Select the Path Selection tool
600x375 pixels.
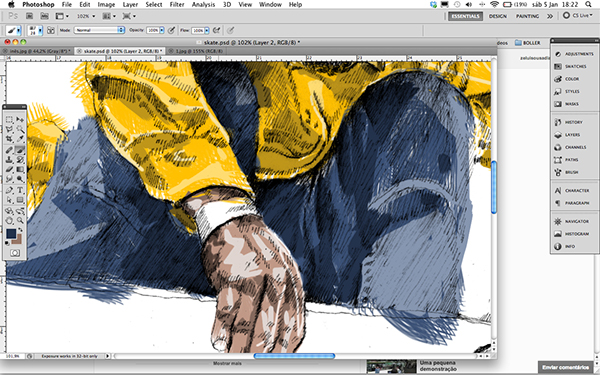(9, 200)
